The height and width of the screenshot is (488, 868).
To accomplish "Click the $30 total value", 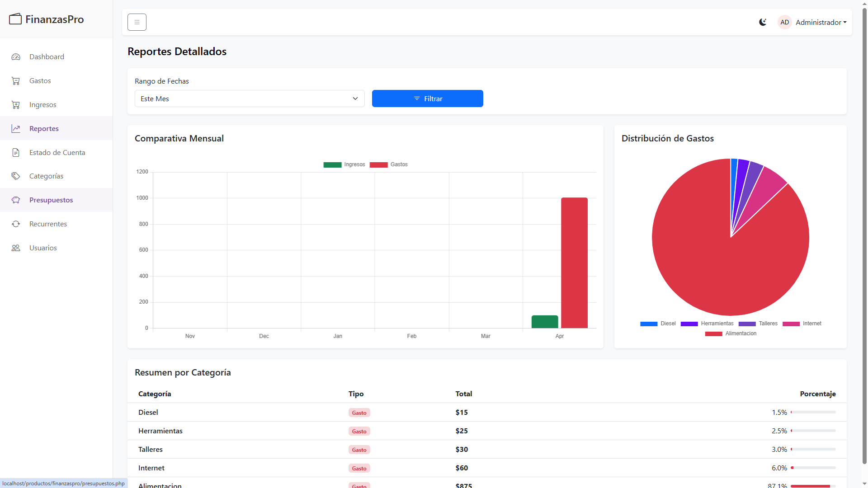I will coord(462,450).
